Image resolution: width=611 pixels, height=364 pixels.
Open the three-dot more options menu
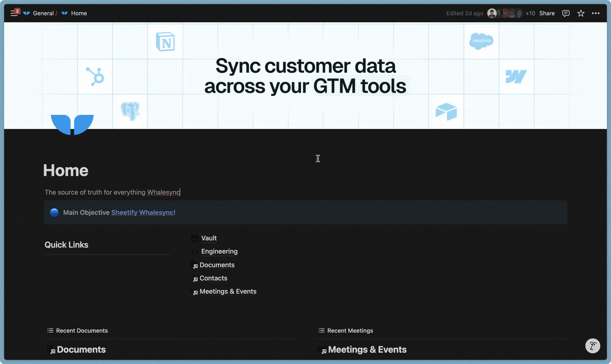click(x=596, y=13)
